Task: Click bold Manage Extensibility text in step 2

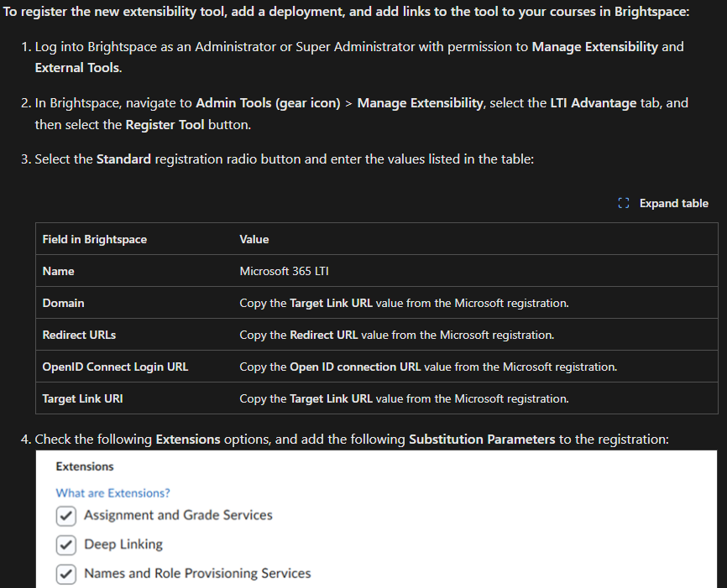Action: (420, 103)
